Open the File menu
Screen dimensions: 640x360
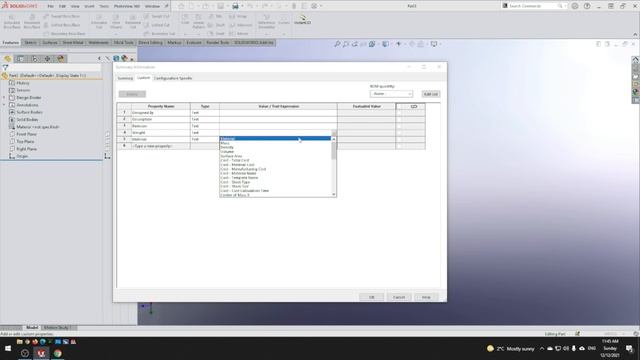coord(50,6)
